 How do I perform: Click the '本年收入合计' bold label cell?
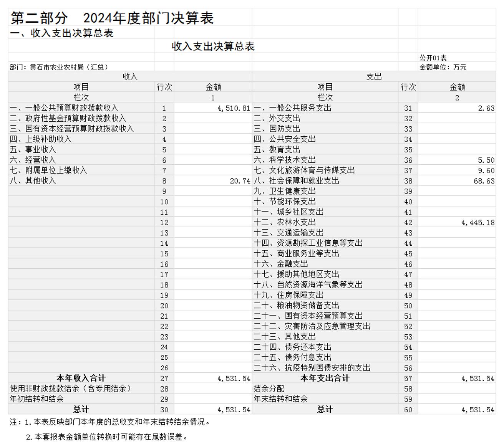(x=81, y=379)
